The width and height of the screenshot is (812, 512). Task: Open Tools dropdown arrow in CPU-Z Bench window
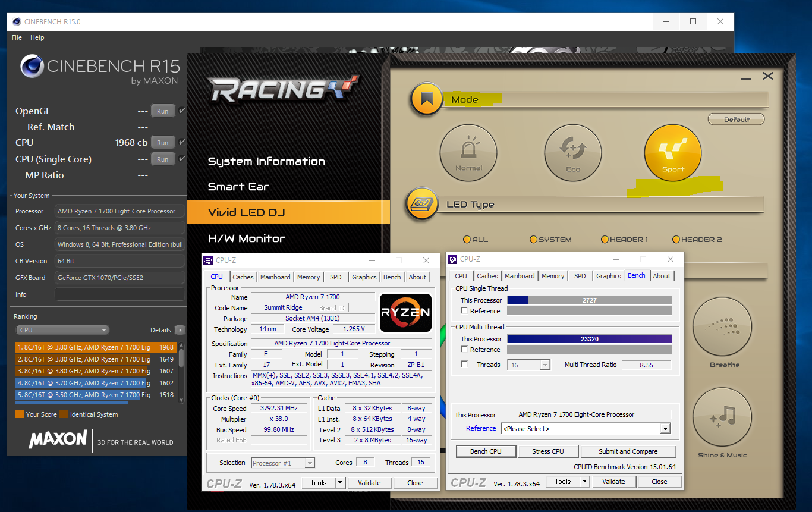pos(584,482)
